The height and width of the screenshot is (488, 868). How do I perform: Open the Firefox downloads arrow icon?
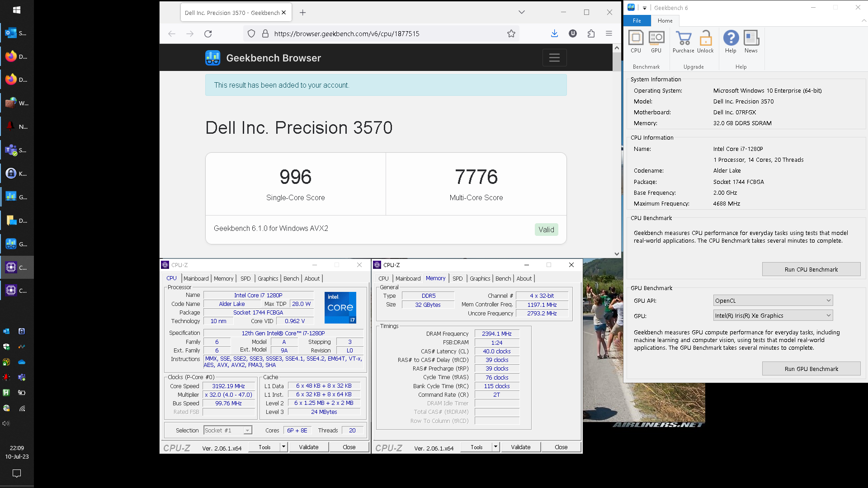(x=554, y=33)
